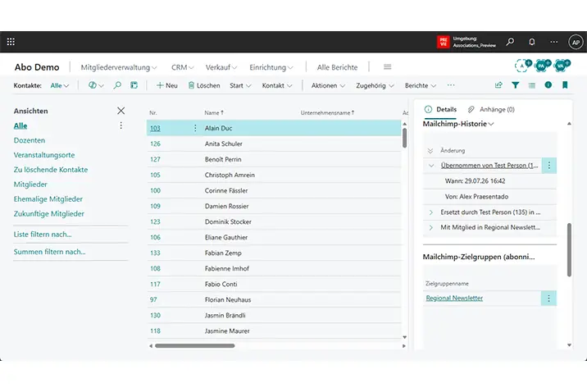
Task: Close the Ansichten pane
Action: (x=121, y=111)
